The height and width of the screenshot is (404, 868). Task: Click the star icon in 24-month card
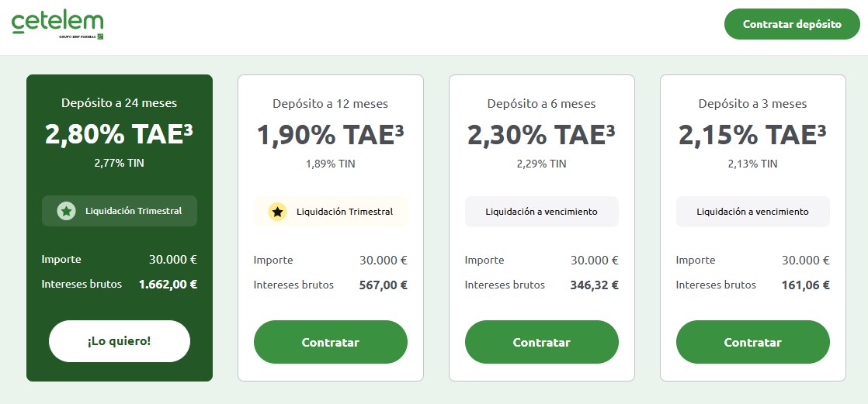[66, 211]
